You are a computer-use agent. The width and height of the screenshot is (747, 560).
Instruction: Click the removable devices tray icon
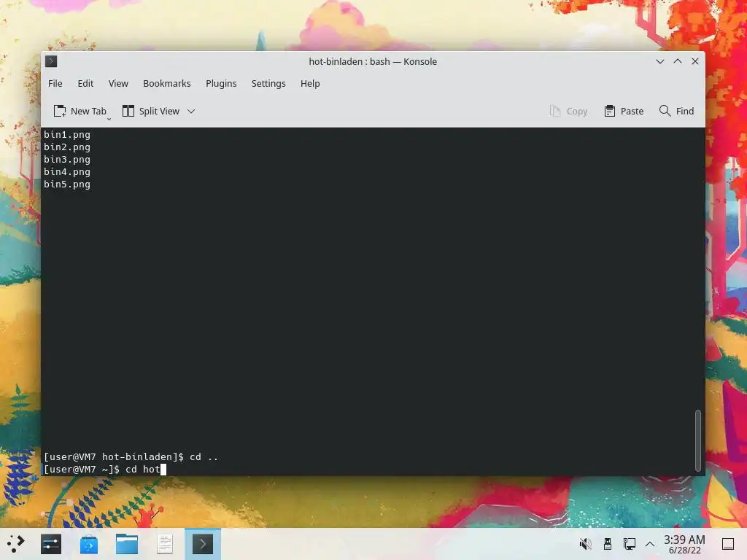608,544
